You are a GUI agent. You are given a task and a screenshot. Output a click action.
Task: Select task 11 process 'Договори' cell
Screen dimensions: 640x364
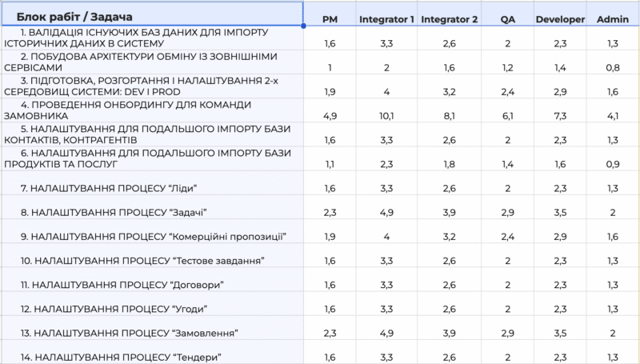click(x=152, y=279)
